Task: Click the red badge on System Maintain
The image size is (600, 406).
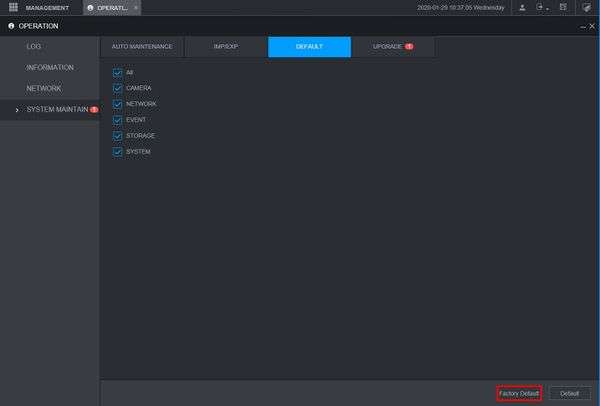Action: (x=94, y=109)
